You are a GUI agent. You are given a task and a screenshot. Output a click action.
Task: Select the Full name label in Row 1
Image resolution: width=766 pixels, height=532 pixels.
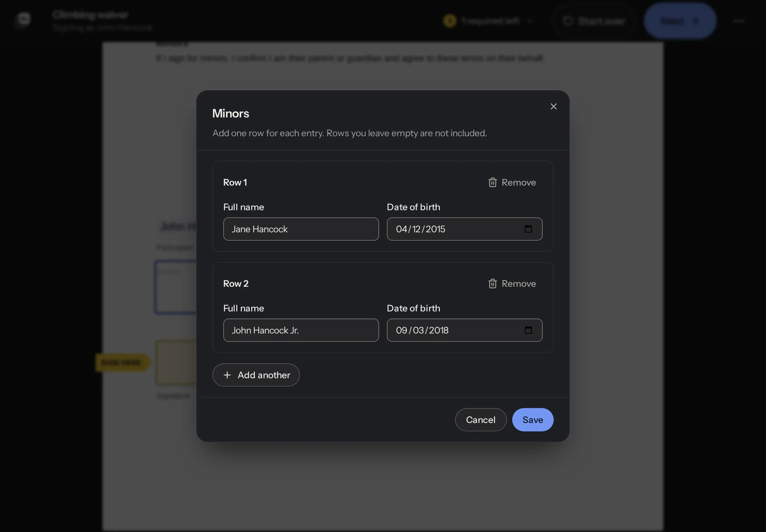coord(243,207)
